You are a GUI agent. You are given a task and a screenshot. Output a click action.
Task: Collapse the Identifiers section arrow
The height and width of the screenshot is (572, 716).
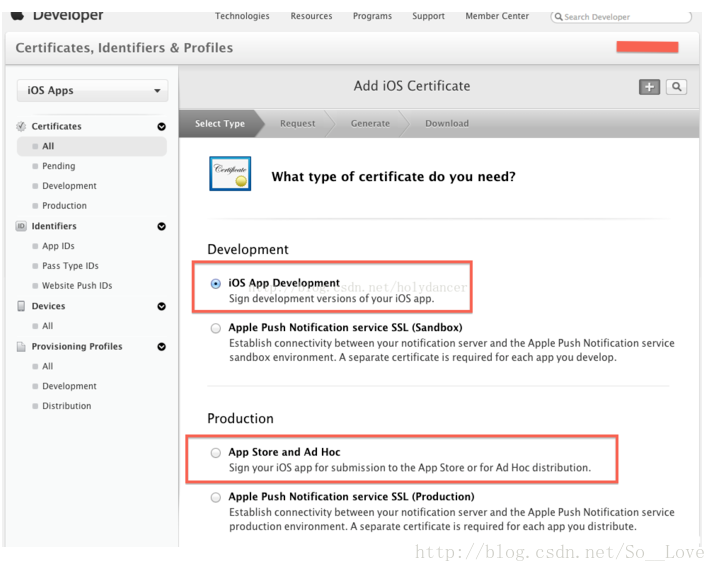click(x=162, y=226)
